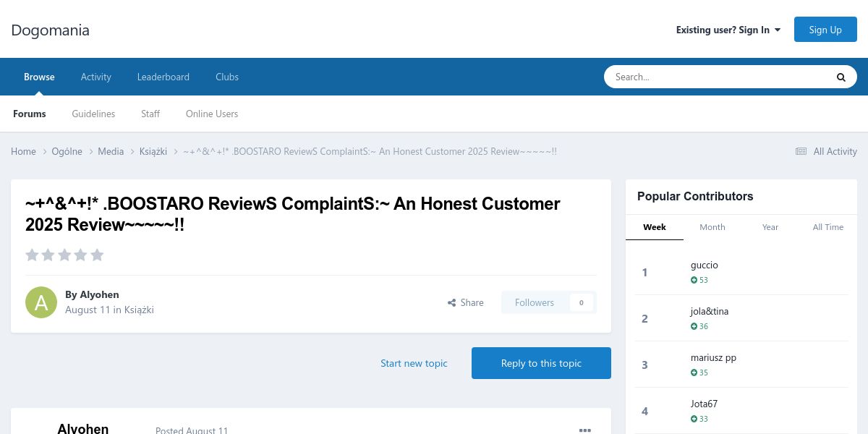Click the Sign Up button
Viewport: 868px width, 434px height.
click(825, 30)
